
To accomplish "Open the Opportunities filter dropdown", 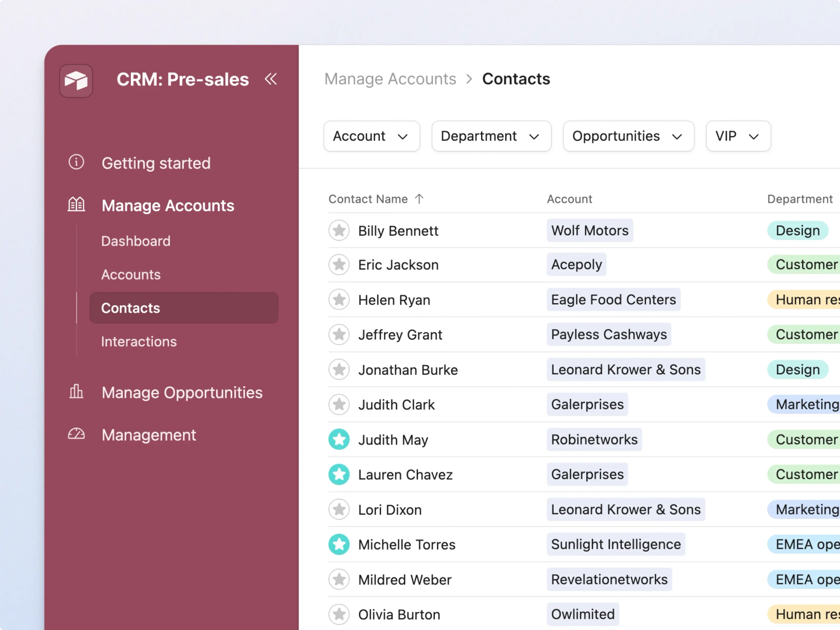I will [x=628, y=136].
